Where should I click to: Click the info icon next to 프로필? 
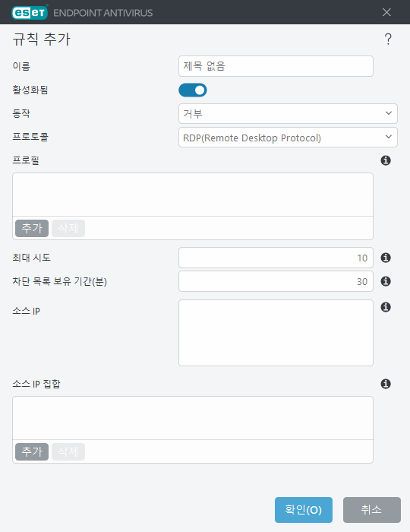click(386, 160)
